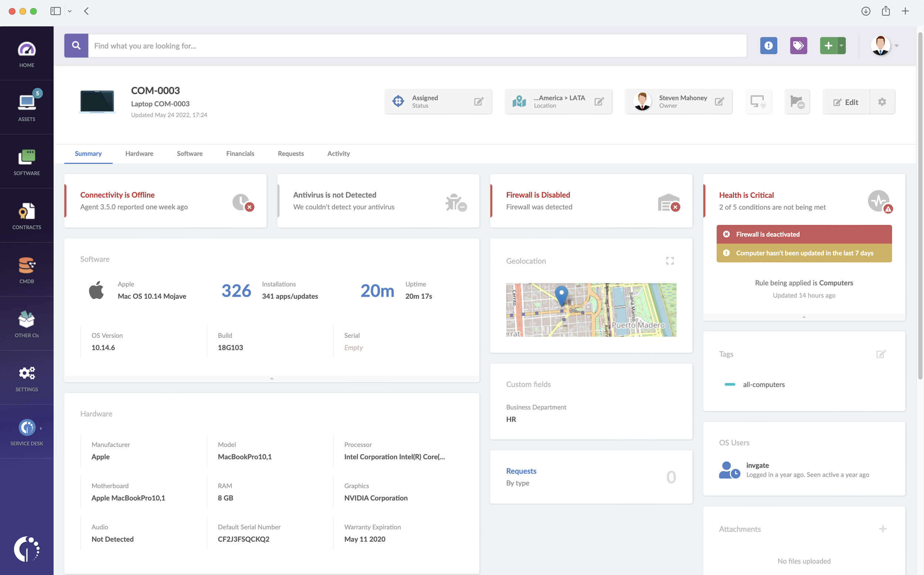Click the Service Desk sidebar icon
This screenshot has height=575, width=924.
27,428
